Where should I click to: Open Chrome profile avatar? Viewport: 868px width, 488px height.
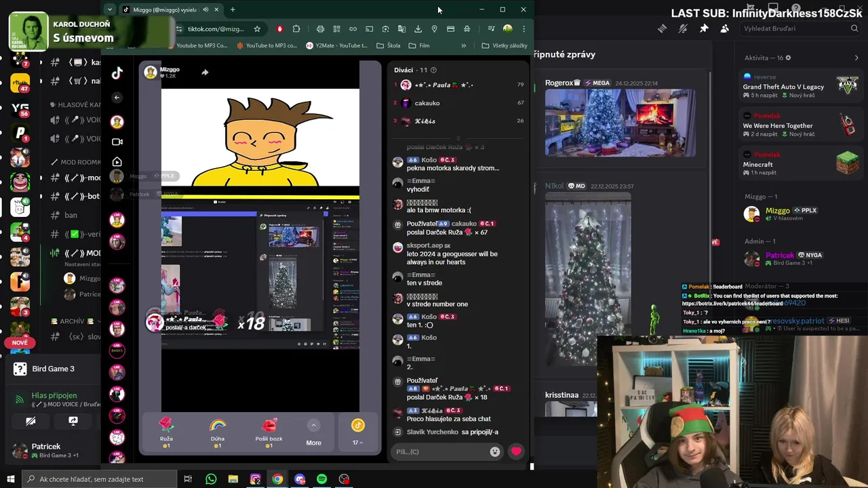click(507, 29)
